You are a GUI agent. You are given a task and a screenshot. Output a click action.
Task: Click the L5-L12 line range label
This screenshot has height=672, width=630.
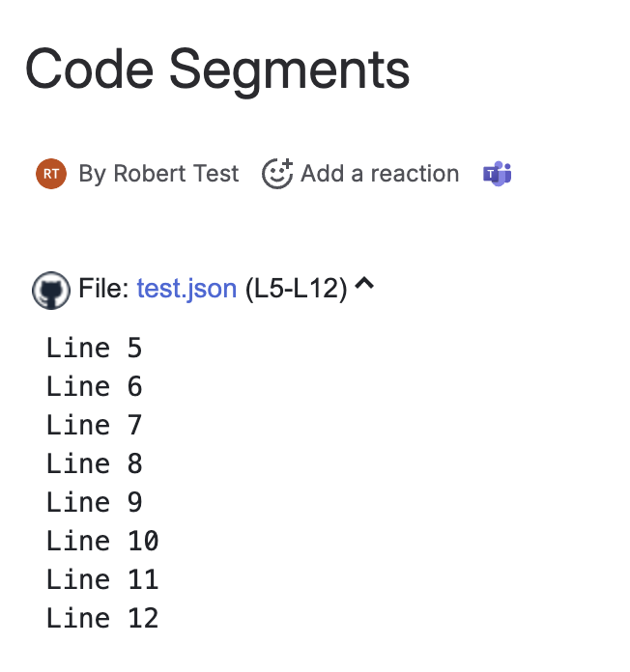[x=296, y=289]
